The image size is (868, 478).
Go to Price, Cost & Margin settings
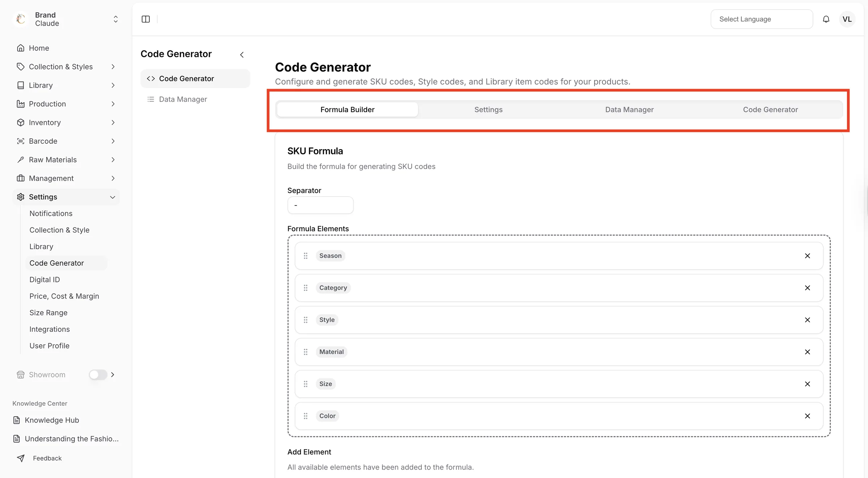pyautogui.click(x=64, y=296)
